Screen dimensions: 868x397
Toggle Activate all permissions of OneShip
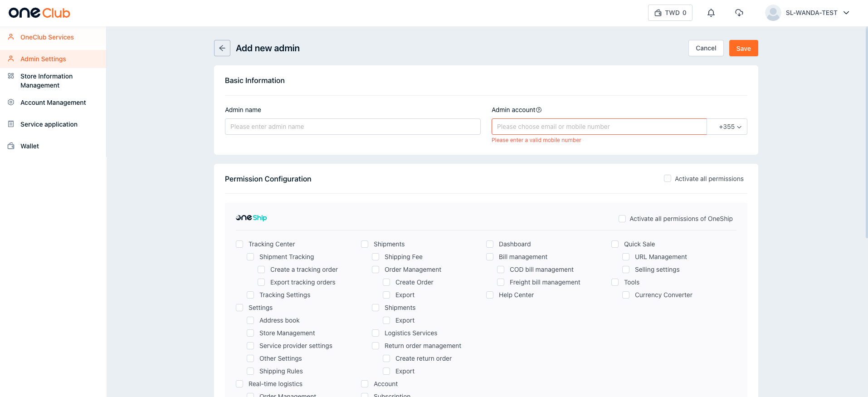622,219
